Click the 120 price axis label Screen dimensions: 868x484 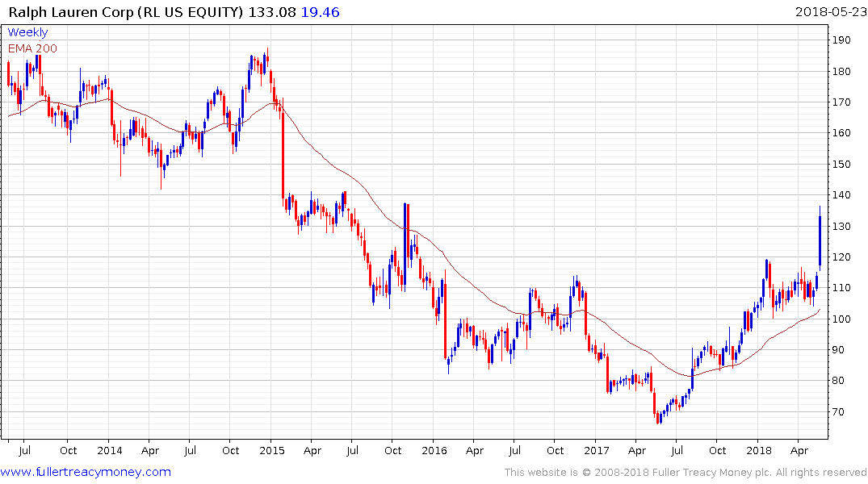coord(841,257)
